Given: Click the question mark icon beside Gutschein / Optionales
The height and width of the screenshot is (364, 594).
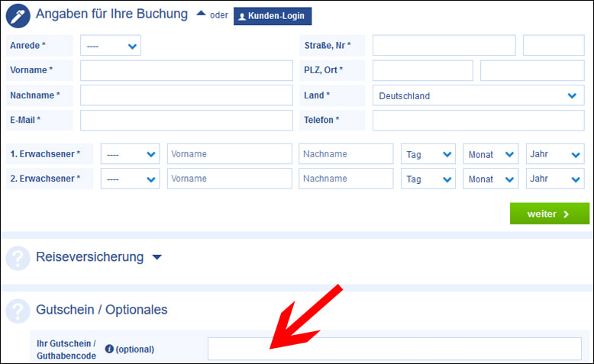Looking at the screenshot, I should [x=18, y=311].
